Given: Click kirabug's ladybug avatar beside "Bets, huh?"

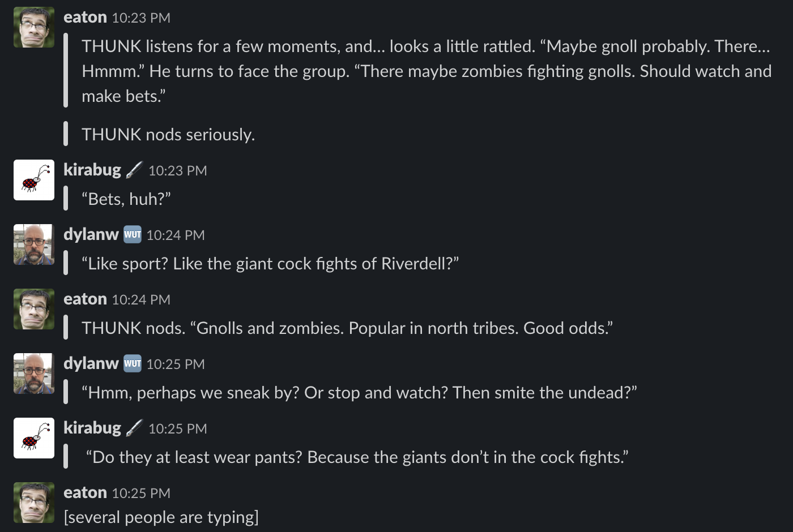Looking at the screenshot, I should click(x=34, y=180).
